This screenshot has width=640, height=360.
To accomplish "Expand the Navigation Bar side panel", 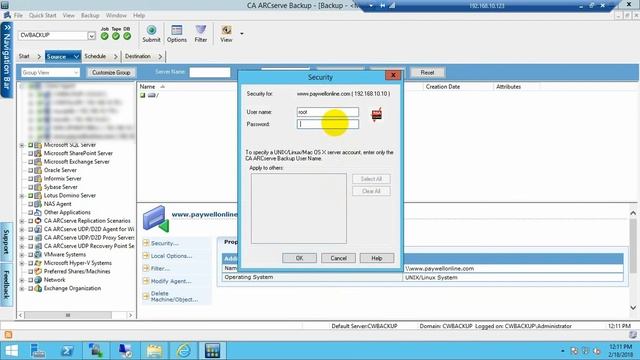I will (7, 60).
